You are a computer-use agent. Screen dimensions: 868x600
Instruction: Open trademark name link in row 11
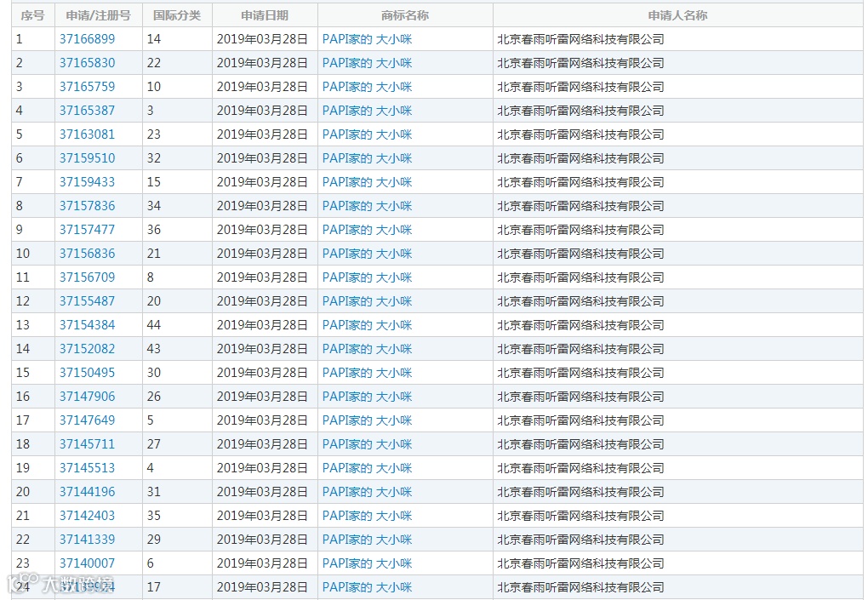click(x=367, y=277)
